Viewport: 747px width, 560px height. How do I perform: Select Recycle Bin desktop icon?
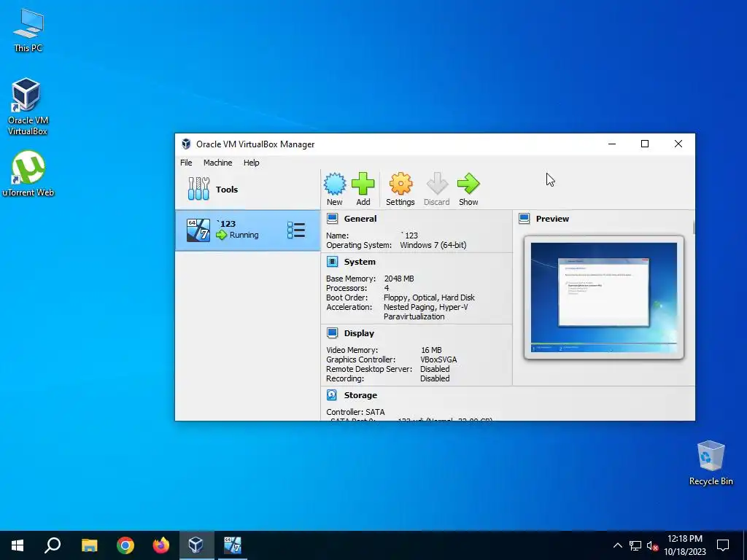tap(711, 463)
